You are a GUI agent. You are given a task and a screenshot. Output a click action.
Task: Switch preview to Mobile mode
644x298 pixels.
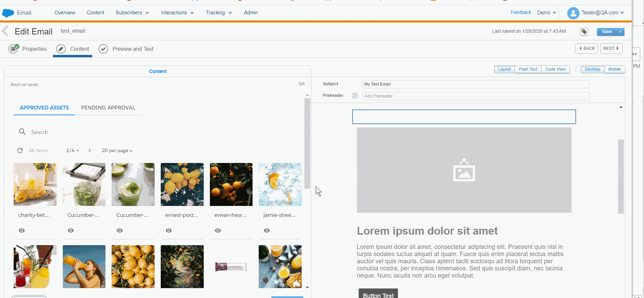click(615, 69)
